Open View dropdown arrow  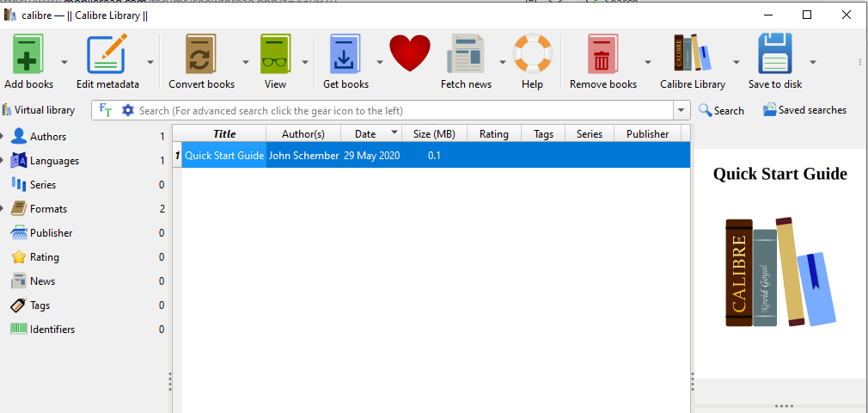pos(305,62)
